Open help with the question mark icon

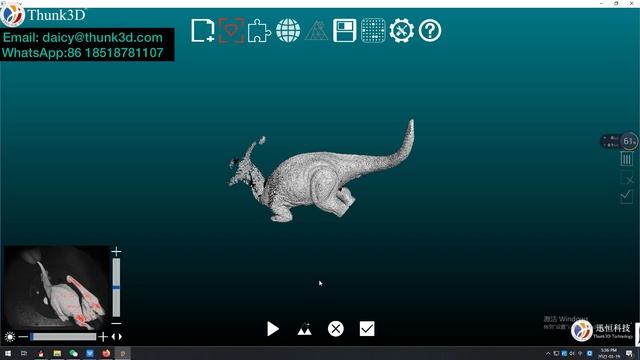click(430, 31)
